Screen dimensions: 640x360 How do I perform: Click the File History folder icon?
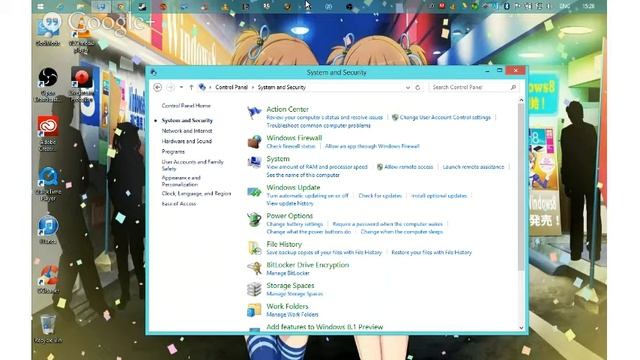254,248
